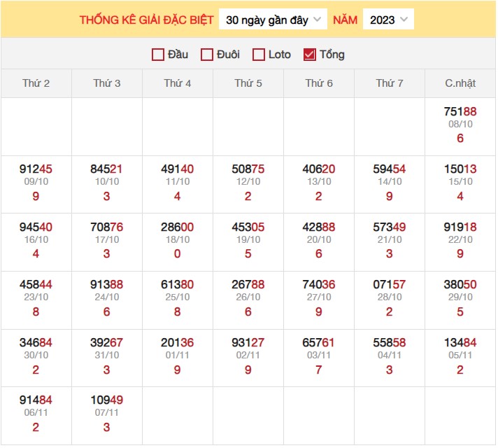Click the Thứ 2 column header
498x448 pixels.
(36, 83)
